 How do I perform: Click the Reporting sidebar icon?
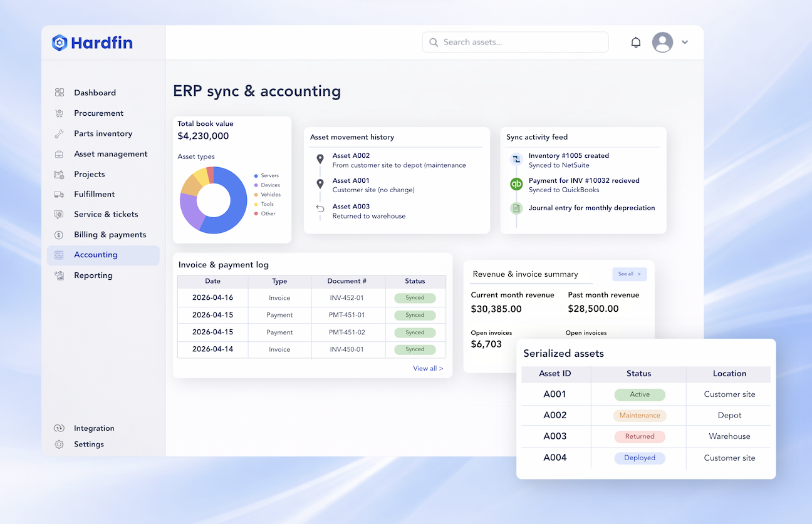(x=60, y=275)
